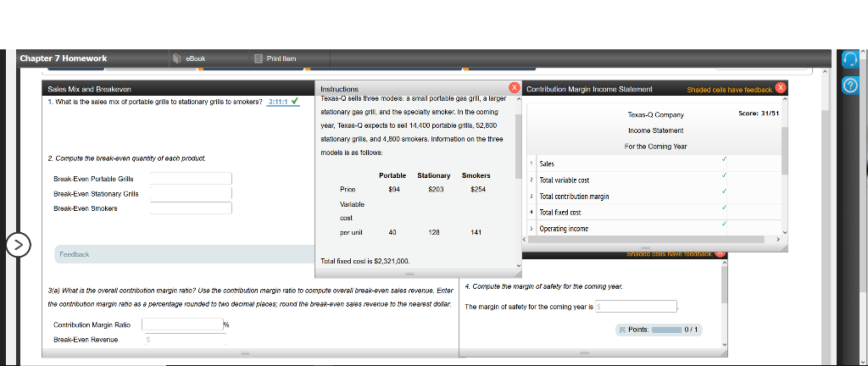
Task: Click the Sales Mix and Breakeven panel header
Action: (x=178, y=89)
